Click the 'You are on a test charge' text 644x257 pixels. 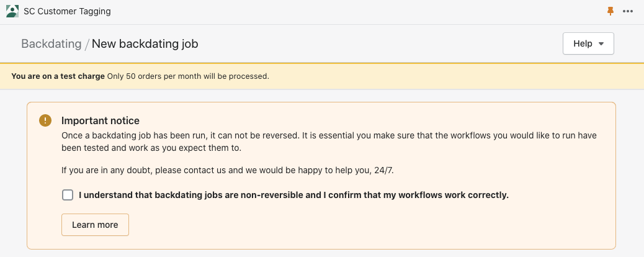pyautogui.click(x=58, y=76)
